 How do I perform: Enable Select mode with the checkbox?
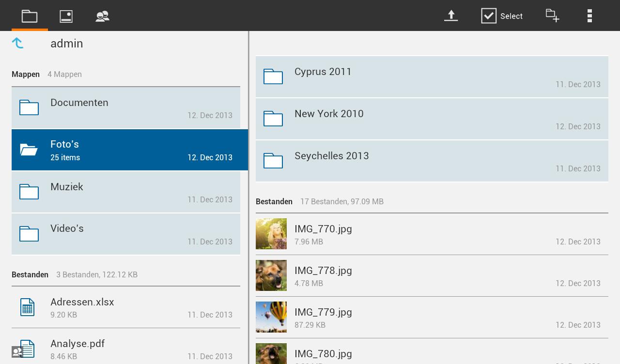click(x=489, y=15)
